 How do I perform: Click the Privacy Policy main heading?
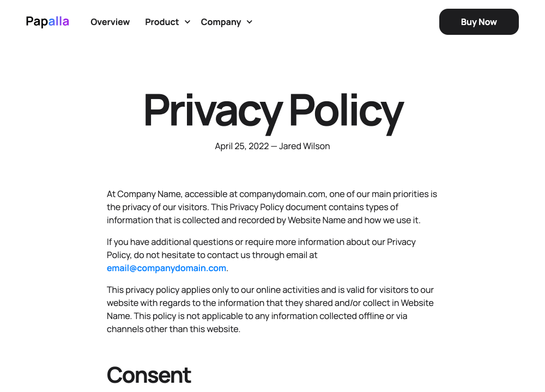(272, 111)
